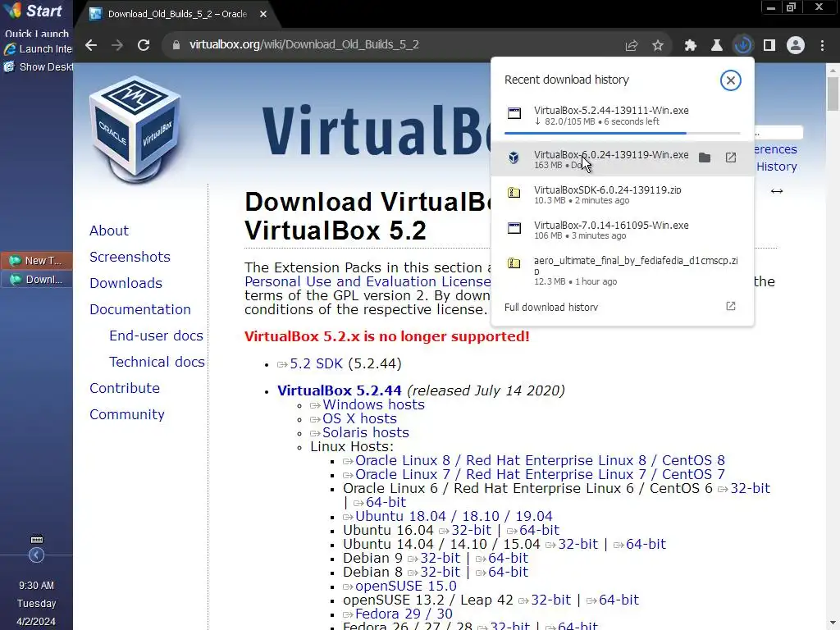Go back to the previous page
Image resolution: width=840 pixels, height=630 pixels.
[91, 45]
